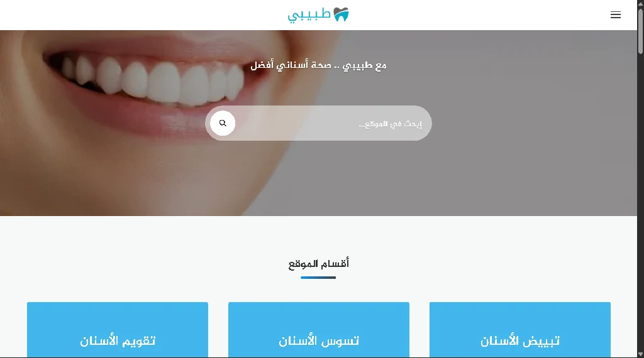Open the تبييض الأسنان category card
Image resolution: width=644 pixels, height=358 pixels.
point(520,330)
